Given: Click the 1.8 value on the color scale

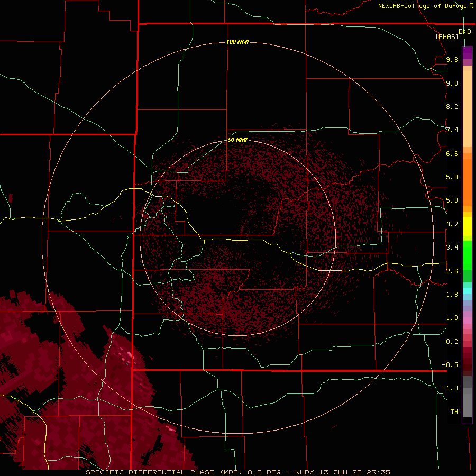Looking at the screenshot, I should (452, 295).
